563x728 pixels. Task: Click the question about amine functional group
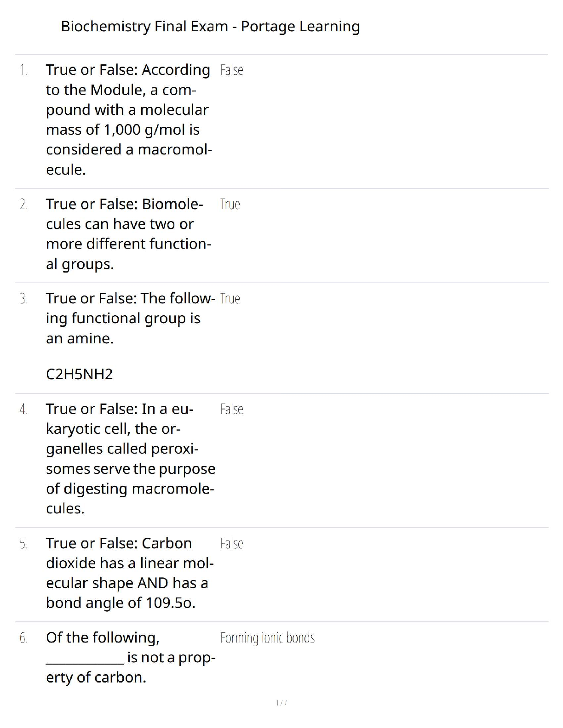(x=131, y=318)
